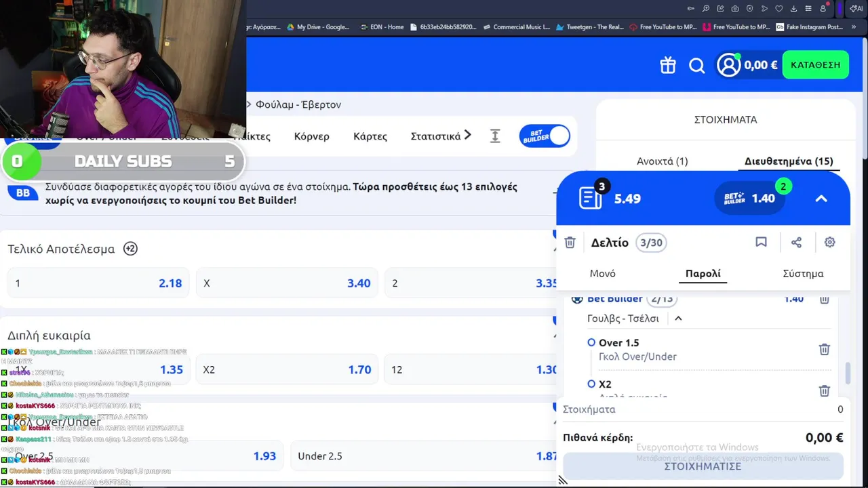Viewport: 868px width, 488px height.
Task: Click the bookmark save betslip icon
Action: pyautogui.click(x=762, y=242)
